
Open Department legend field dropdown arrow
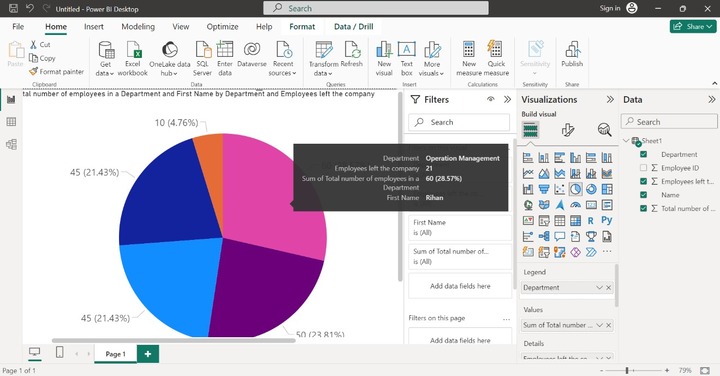(599, 287)
